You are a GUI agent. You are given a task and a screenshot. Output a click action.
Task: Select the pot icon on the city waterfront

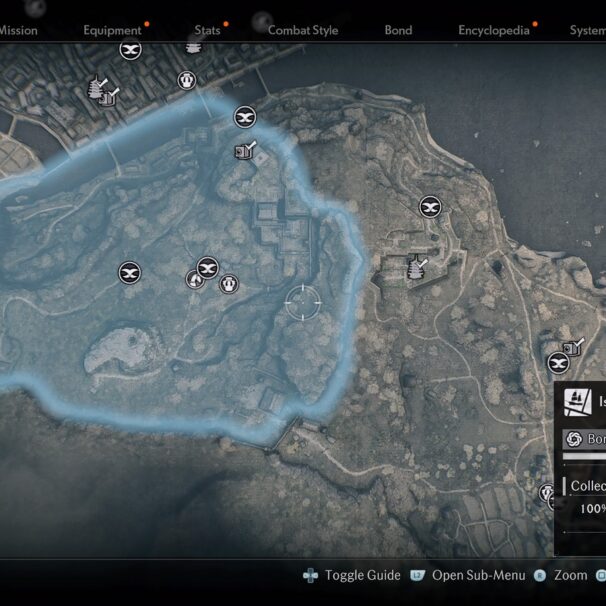coord(187,80)
